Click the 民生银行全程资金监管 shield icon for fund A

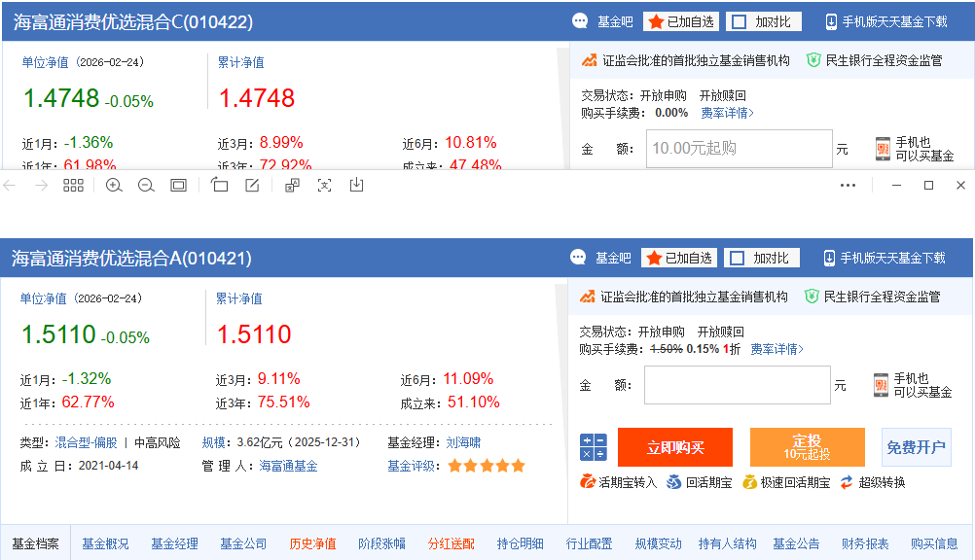[x=812, y=297]
